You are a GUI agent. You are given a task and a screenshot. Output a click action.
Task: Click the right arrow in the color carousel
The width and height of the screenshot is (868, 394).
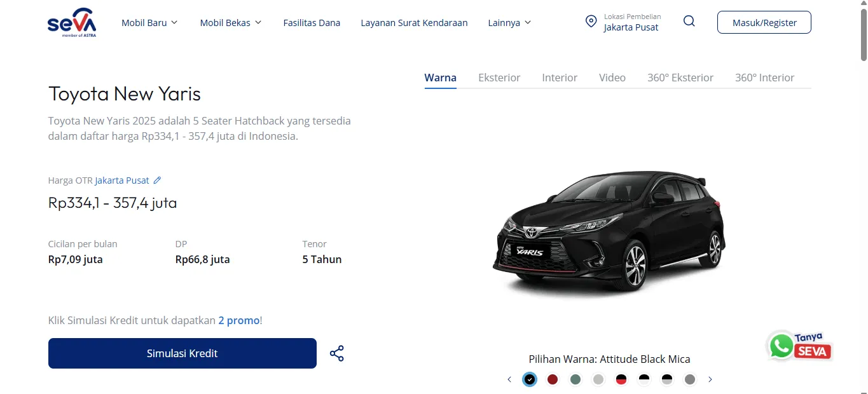click(x=710, y=379)
